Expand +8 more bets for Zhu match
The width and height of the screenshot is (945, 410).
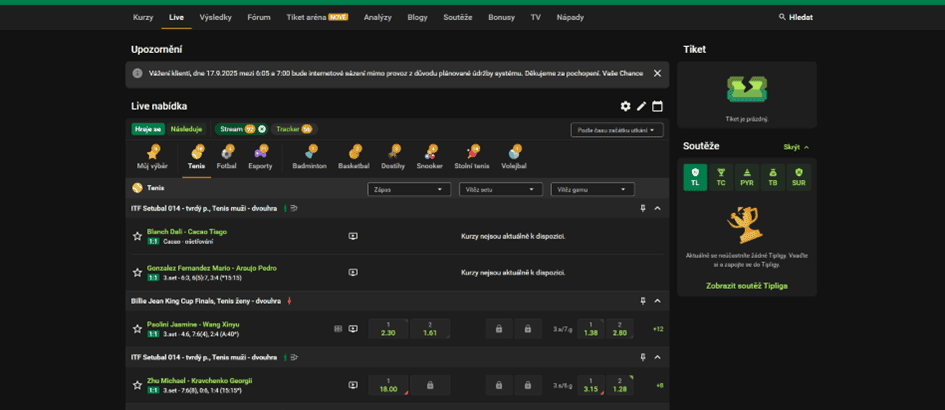659,385
